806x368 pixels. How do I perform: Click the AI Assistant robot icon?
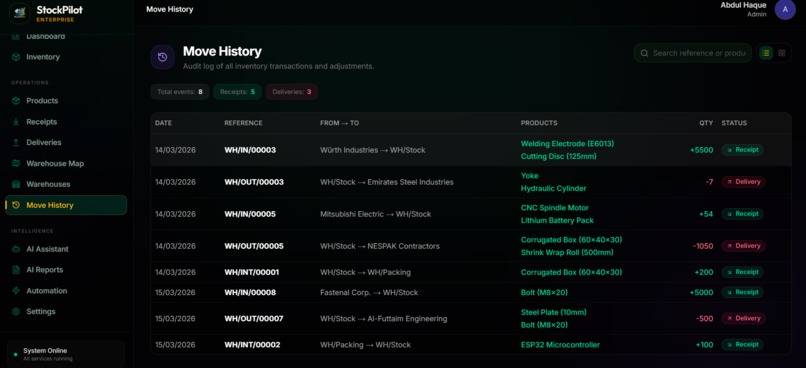coord(16,249)
